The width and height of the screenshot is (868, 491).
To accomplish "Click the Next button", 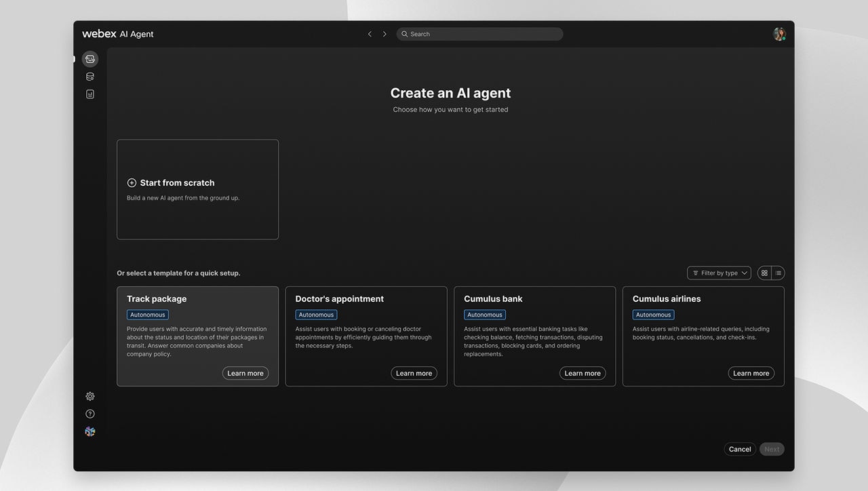I will tap(772, 449).
